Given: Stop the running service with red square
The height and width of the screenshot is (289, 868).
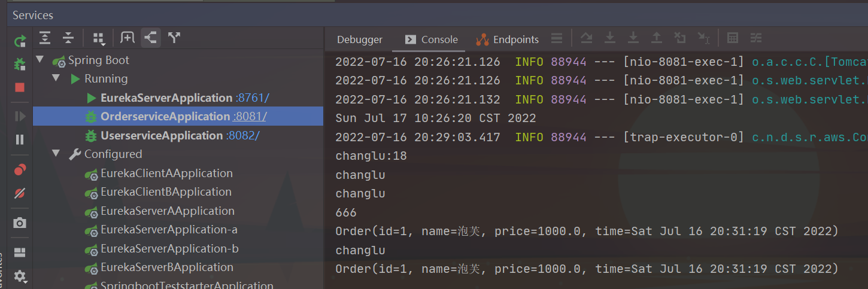Looking at the screenshot, I should click(x=20, y=87).
